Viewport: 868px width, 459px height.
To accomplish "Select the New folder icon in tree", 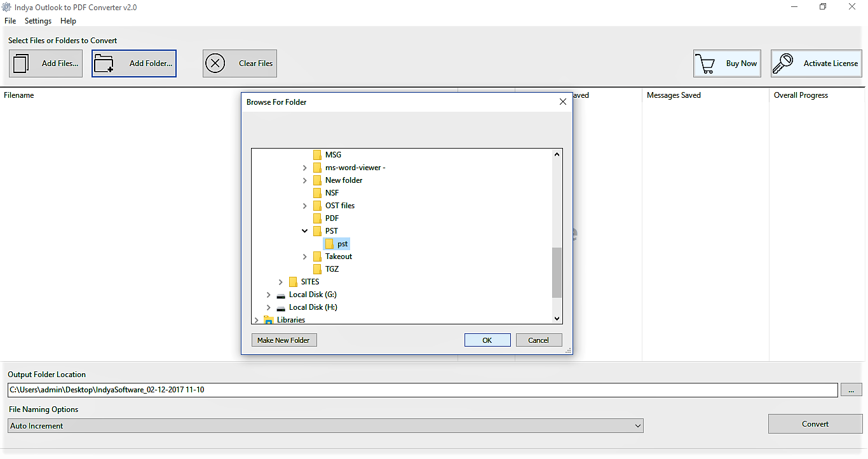I will (317, 180).
